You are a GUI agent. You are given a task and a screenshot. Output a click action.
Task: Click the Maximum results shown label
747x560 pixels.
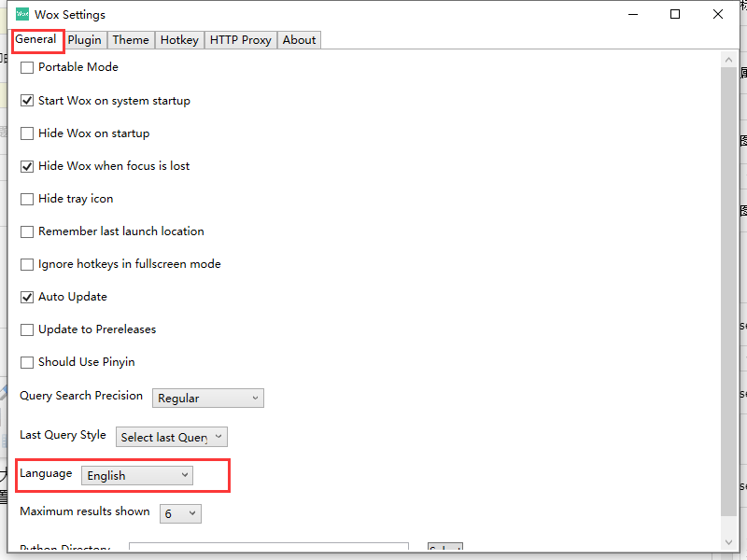pyautogui.click(x=85, y=511)
